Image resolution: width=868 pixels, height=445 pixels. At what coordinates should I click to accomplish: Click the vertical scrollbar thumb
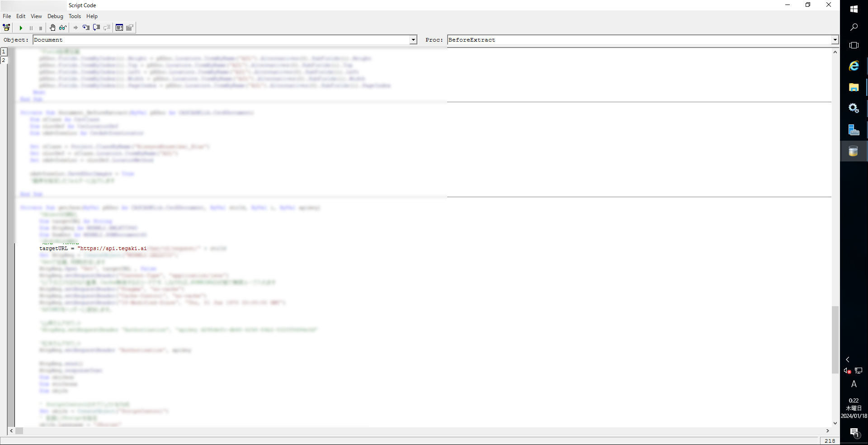click(x=835, y=340)
